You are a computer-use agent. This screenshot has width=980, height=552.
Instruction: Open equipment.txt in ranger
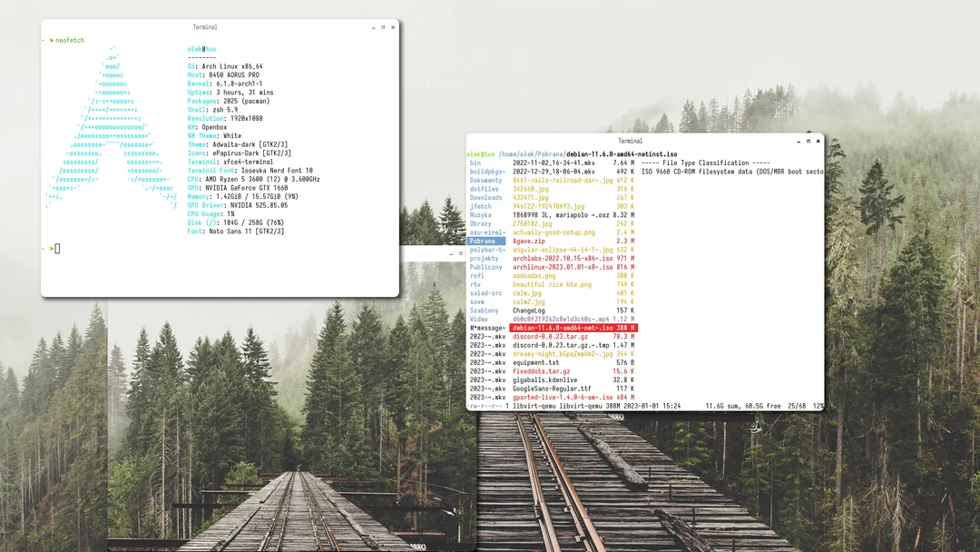coord(535,361)
